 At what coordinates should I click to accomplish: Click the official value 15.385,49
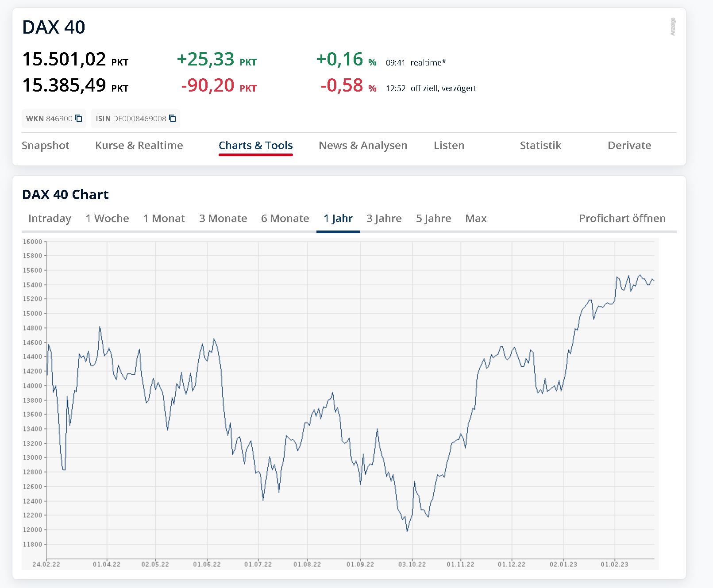[64, 85]
